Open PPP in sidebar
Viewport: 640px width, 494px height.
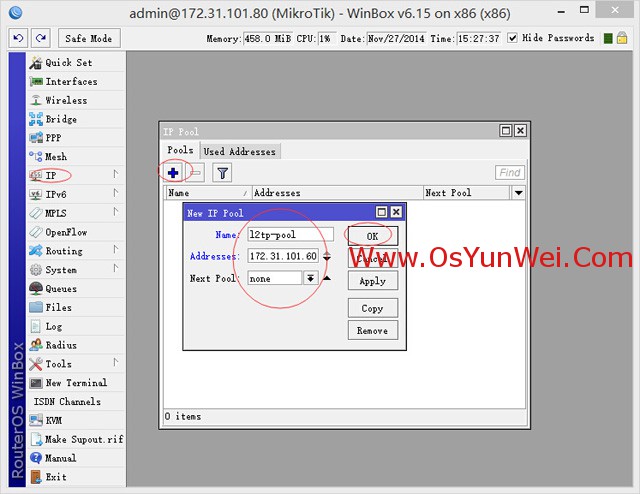tap(76, 138)
